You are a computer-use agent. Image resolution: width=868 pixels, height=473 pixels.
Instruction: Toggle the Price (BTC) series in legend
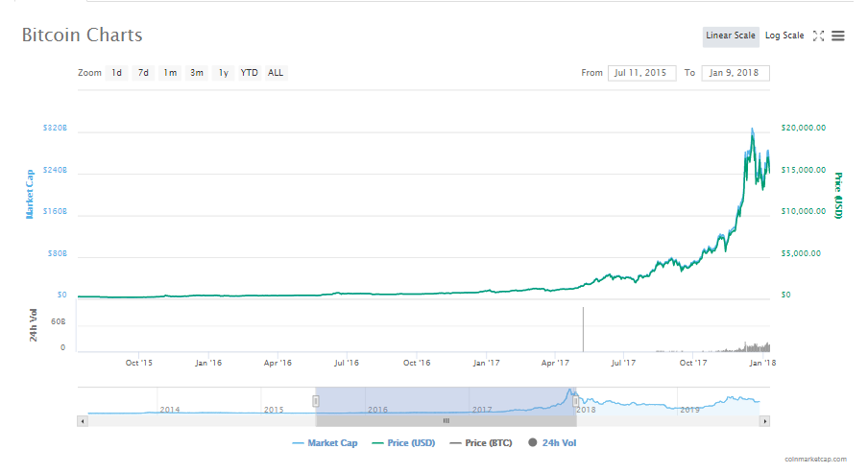click(x=481, y=443)
